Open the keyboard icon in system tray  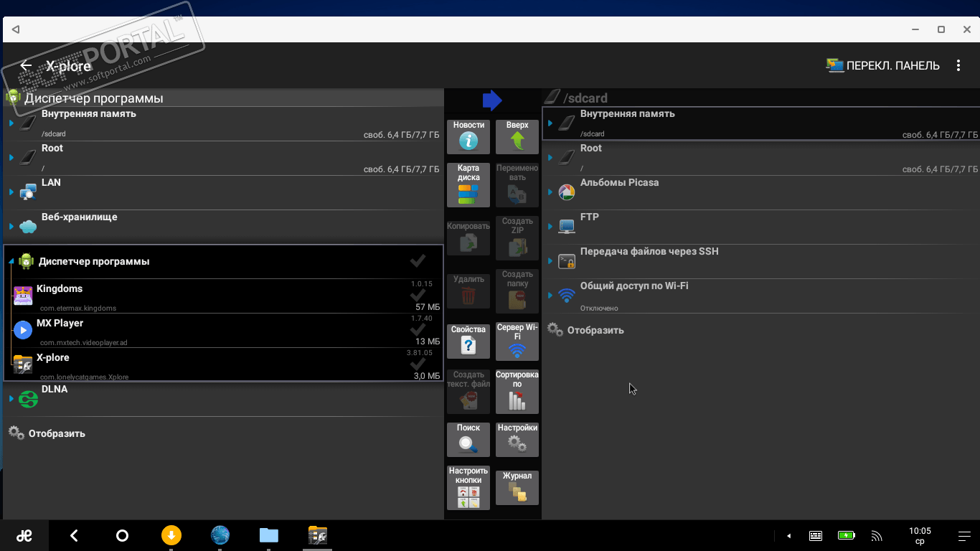(x=816, y=535)
